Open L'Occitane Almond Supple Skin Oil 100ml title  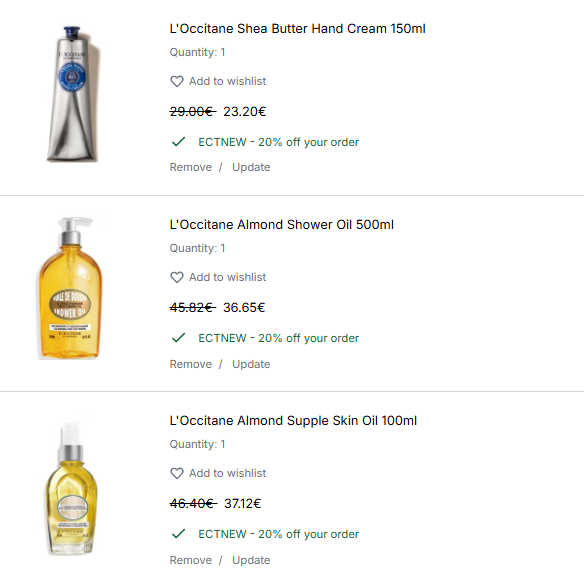[293, 420]
